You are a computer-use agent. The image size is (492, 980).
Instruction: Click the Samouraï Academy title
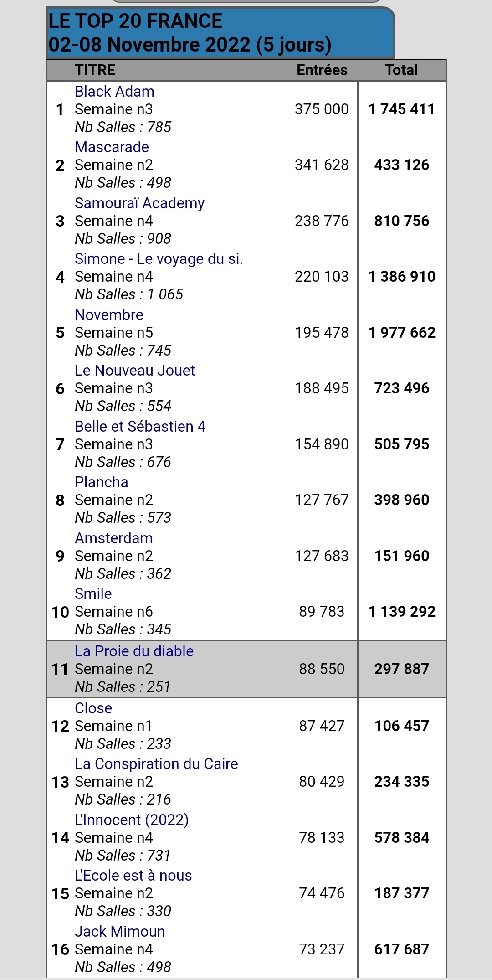[139, 203]
